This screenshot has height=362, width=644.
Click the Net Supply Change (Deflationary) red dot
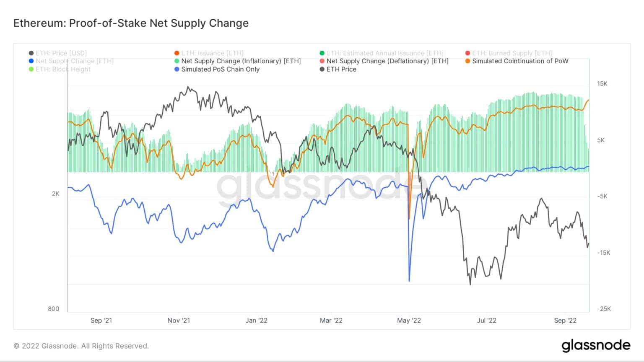pos(322,61)
